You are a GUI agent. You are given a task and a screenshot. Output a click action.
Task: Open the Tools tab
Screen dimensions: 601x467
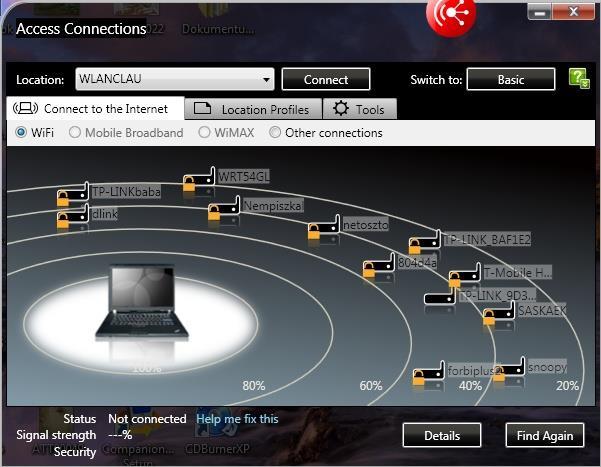point(360,109)
